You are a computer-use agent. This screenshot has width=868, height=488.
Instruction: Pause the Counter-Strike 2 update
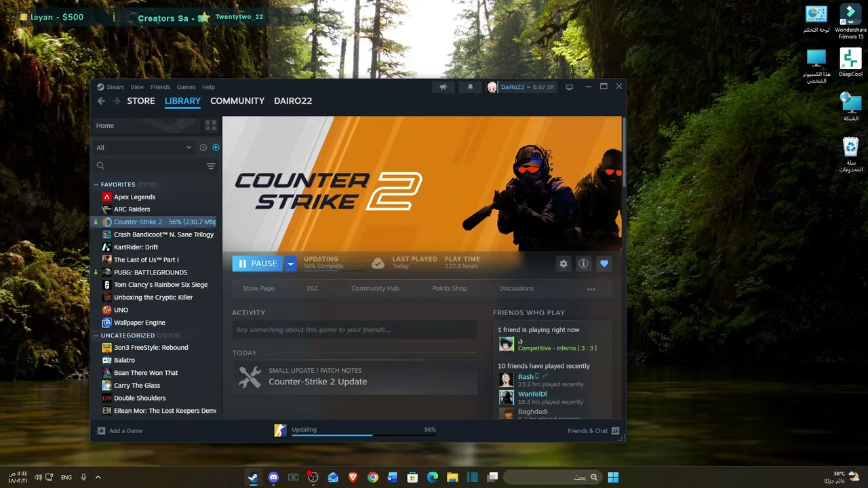pos(258,264)
